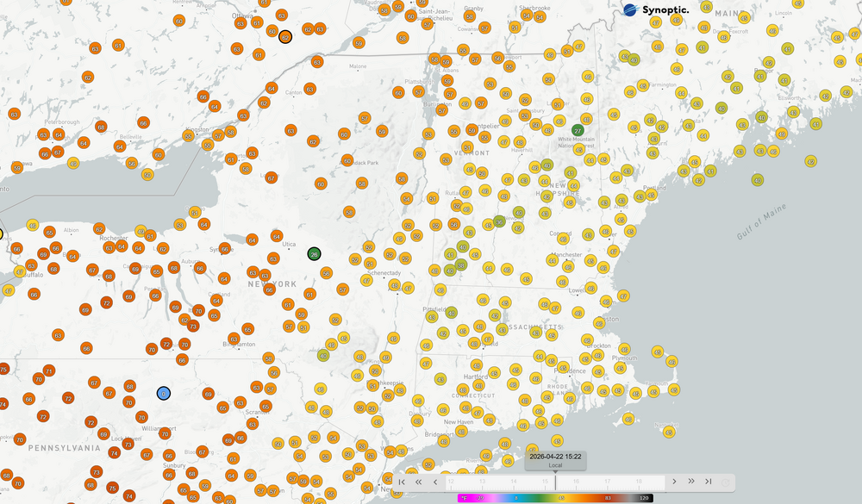Image resolution: width=862 pixels, height=504 pixels.
Task: Click the timeline at hour 13
Action: coord(481,482)
